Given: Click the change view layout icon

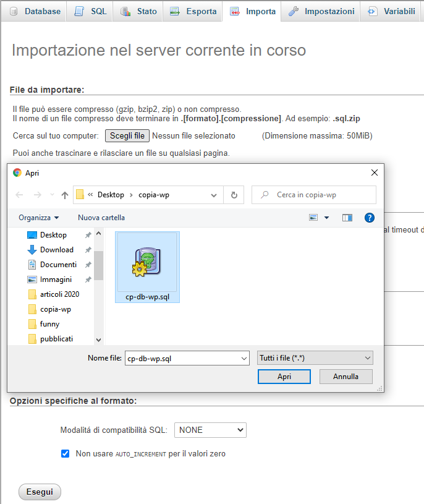Looking at the screenshot, I should (x=314, y=218).
